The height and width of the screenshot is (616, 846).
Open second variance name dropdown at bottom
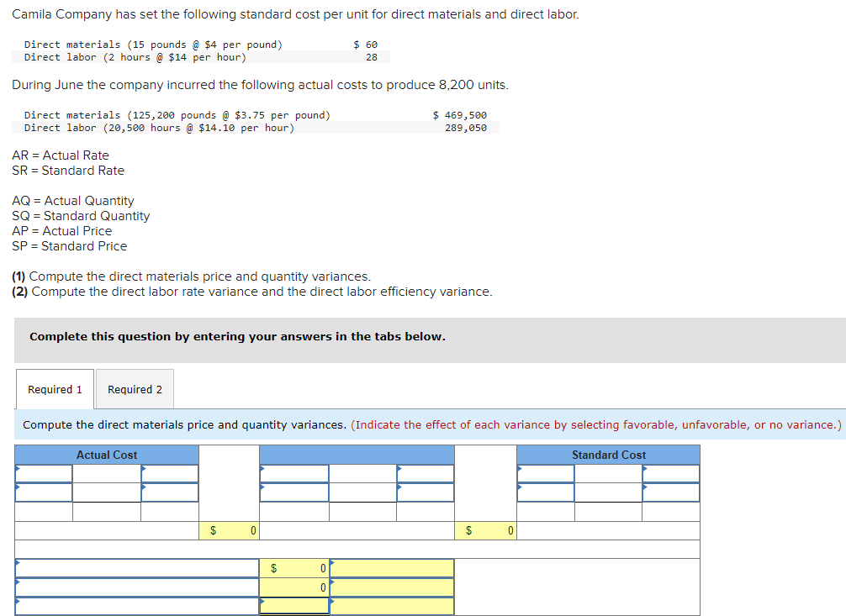[137, 587]
